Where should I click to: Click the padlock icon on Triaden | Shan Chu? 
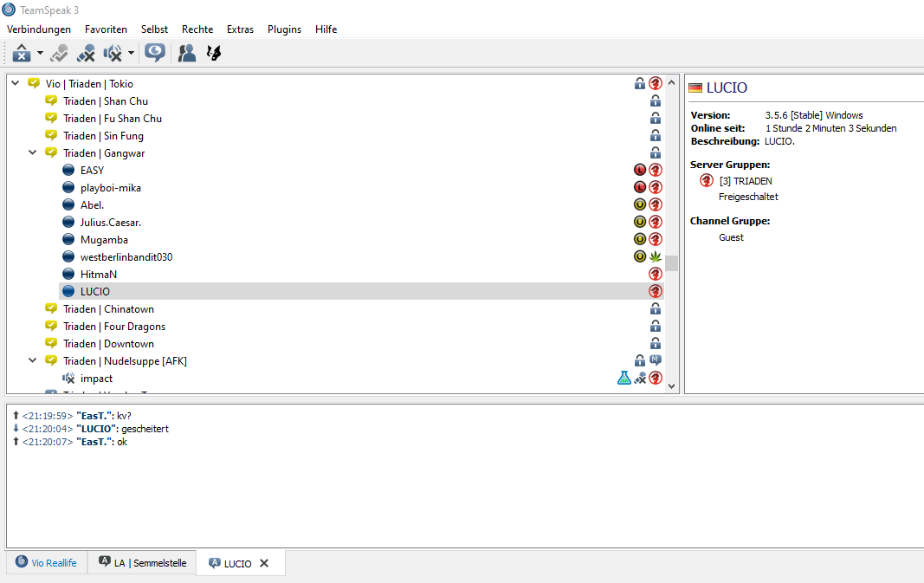click(x=656, y=100)
